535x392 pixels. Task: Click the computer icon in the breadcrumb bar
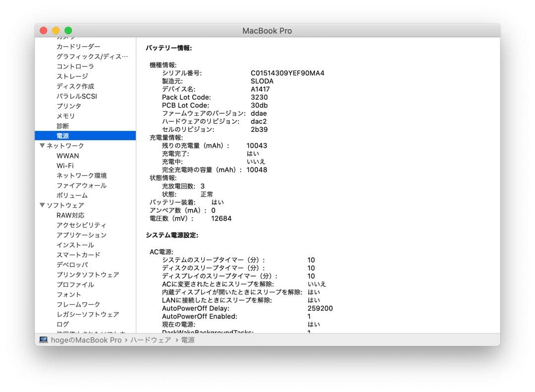[x=42, y=339]
